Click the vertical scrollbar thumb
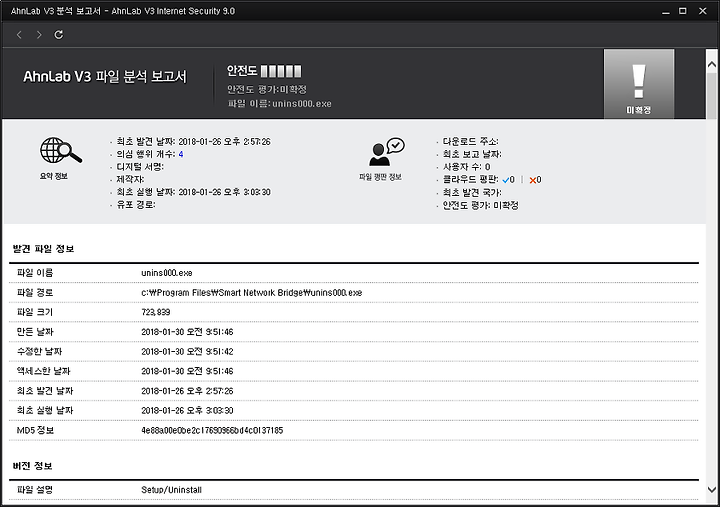 click(712, 96)
